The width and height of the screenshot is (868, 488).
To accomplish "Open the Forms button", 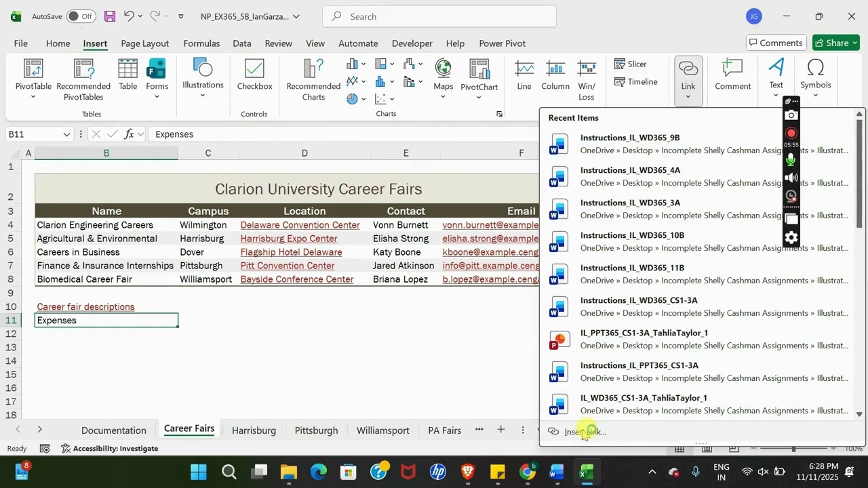I will (x=157, y=79).
